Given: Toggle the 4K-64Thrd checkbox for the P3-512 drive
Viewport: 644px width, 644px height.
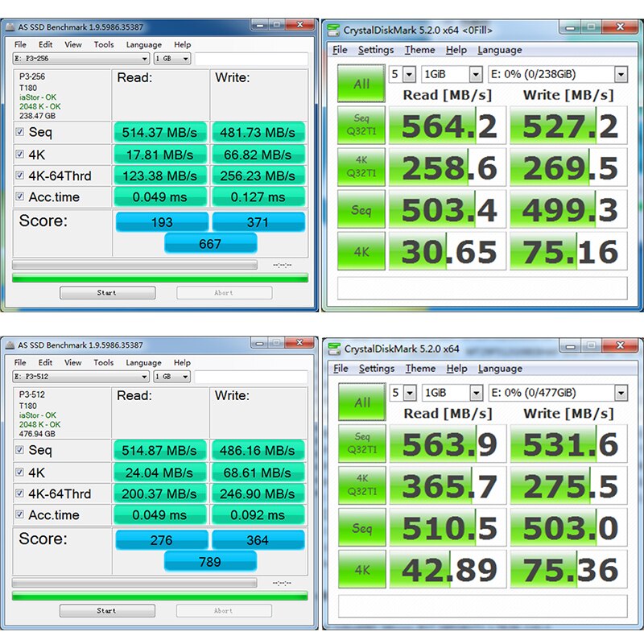Looking at the screenshot, I should coord(20,493).
